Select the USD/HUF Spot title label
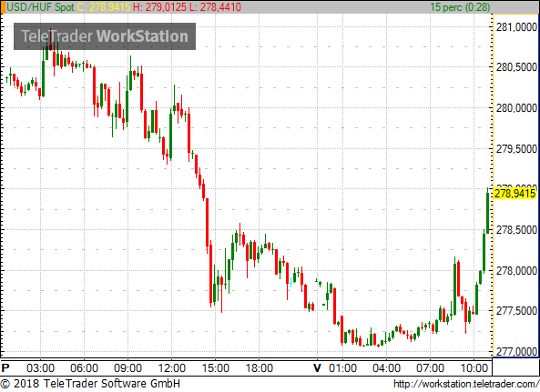This screenshot has width=540, height=392. 40,7
